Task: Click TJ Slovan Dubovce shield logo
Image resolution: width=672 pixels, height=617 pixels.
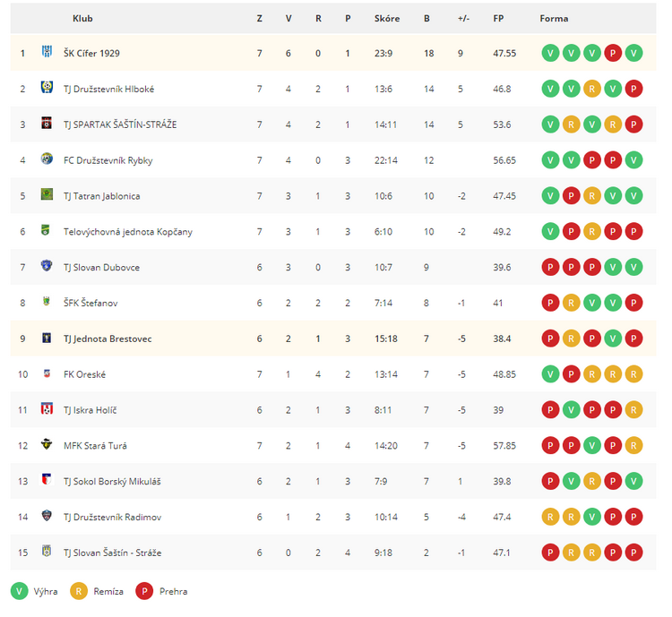Action: coord(47,266)
